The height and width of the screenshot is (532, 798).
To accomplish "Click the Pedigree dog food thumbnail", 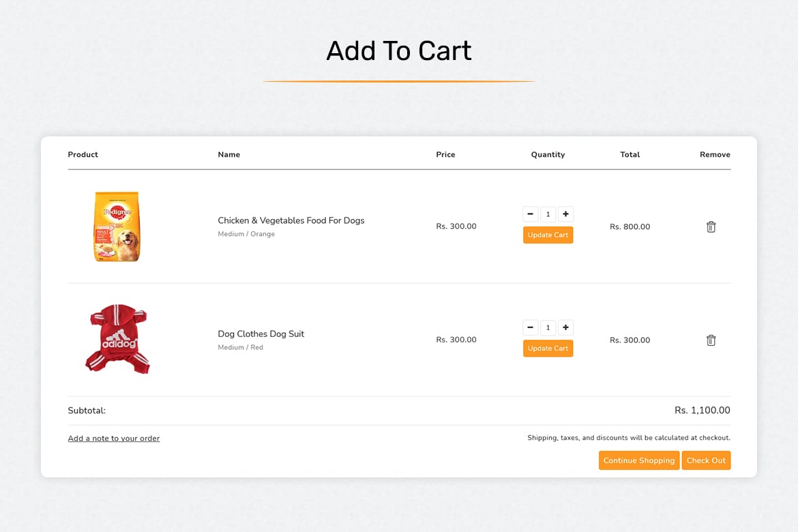I will [117, 226].
